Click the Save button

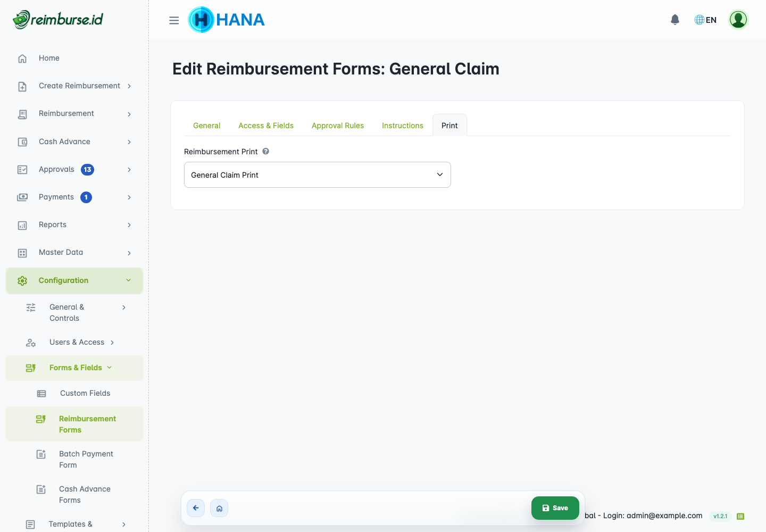click(555, 508)
